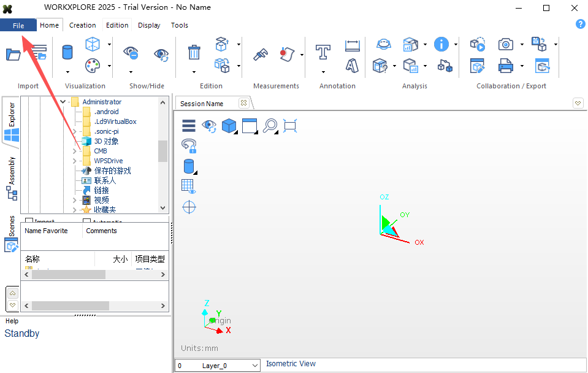Expand the CMB folder in tree
Image resolution: width=588 pixels, height=373 pixels.
pos(74,151)
